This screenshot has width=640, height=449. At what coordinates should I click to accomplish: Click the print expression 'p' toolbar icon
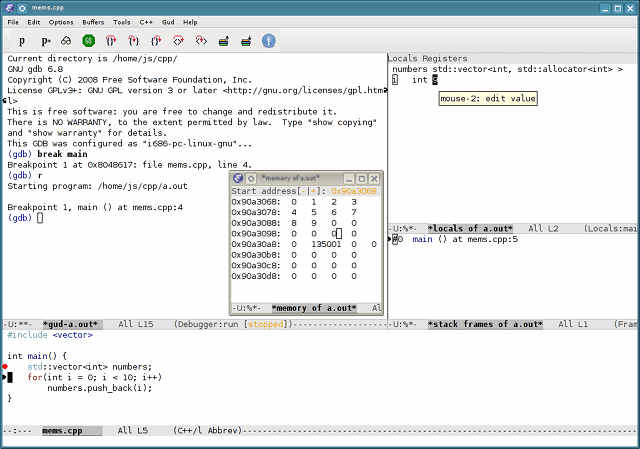[22, 41]
